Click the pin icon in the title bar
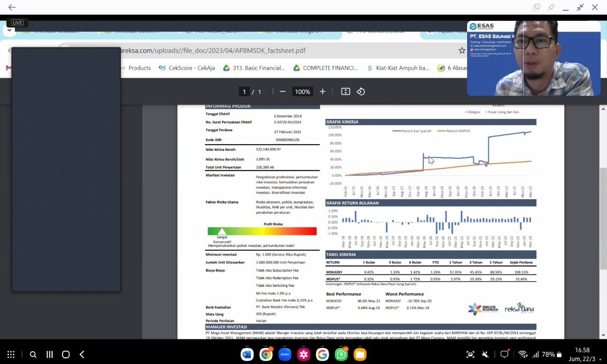Screen dimensions: 607x364 coord(551,7)
